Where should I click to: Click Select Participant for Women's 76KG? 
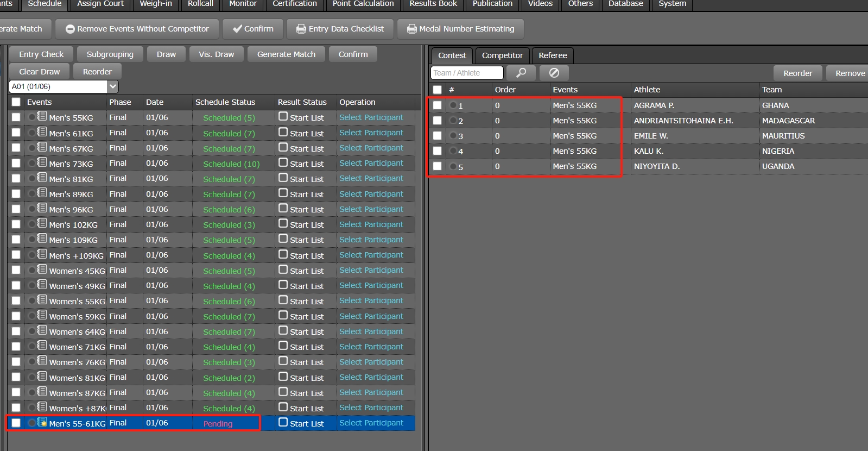coord(371,362)
